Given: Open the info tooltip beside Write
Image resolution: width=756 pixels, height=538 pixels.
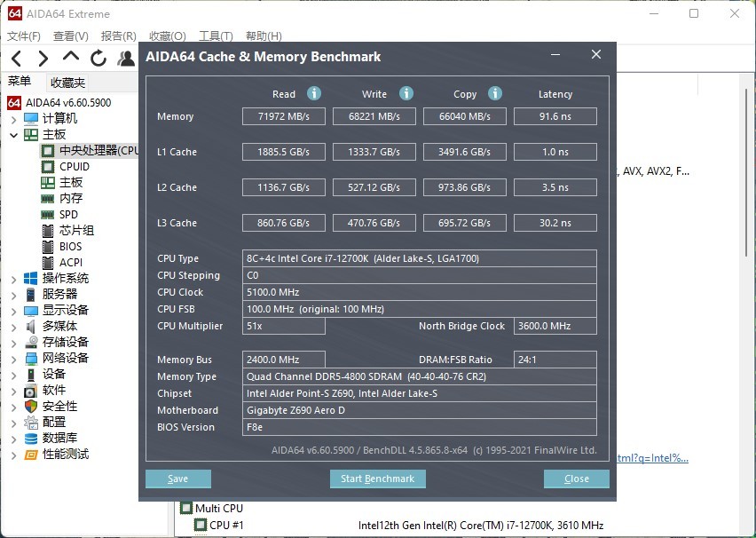Looking at the screenshot, I should pyautogui.click(x=406, y=93).
